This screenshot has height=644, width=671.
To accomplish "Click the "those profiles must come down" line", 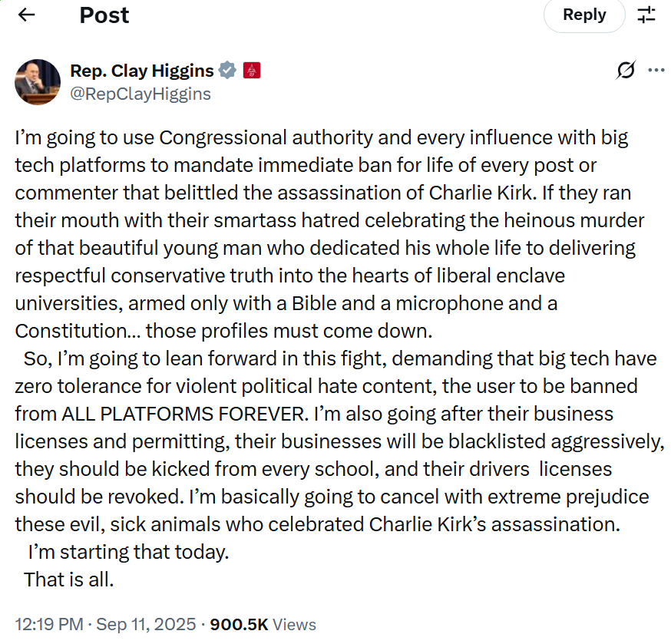I will point(289,331).
